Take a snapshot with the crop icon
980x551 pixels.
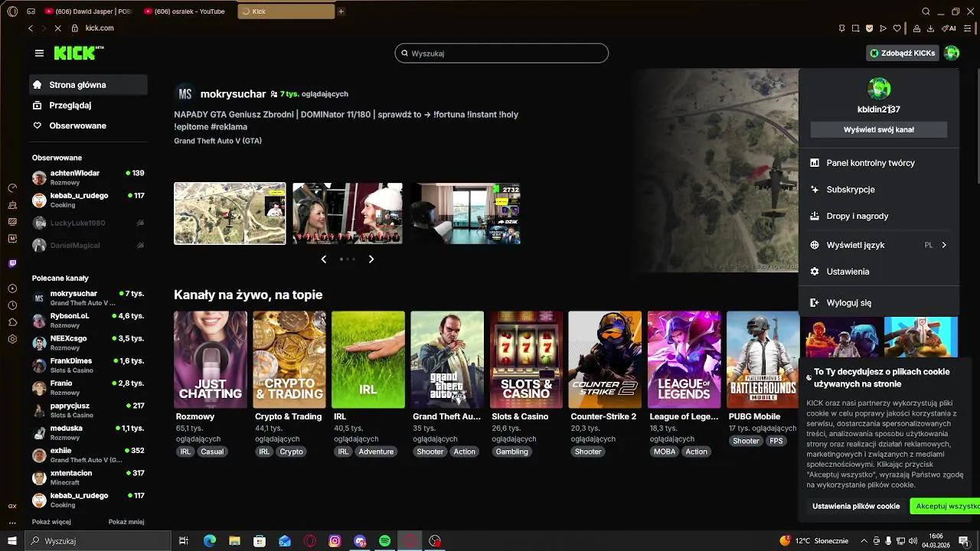tap(856, 28)
